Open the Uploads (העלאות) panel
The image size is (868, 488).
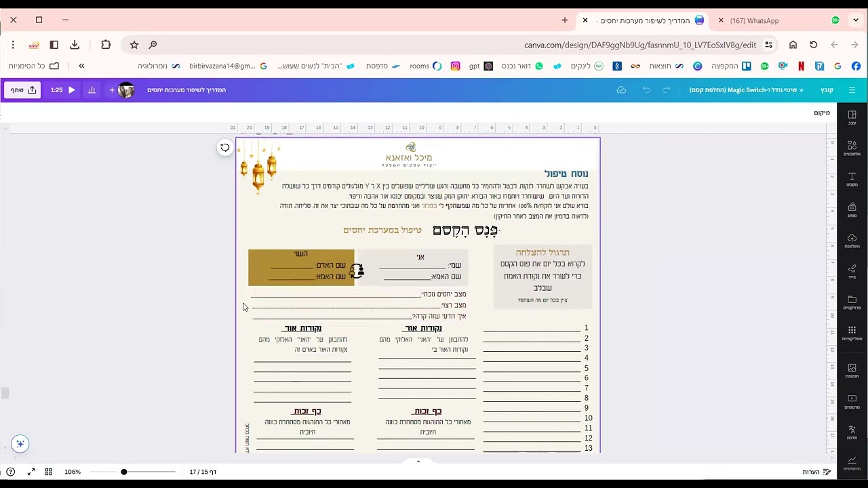(852, 241)
